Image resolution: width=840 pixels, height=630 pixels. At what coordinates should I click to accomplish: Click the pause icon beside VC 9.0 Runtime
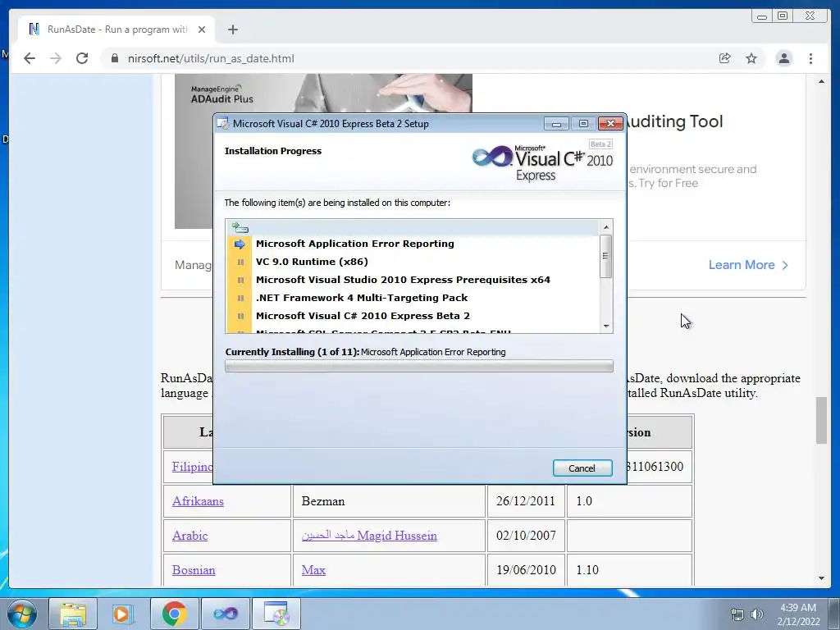[240, 262]
